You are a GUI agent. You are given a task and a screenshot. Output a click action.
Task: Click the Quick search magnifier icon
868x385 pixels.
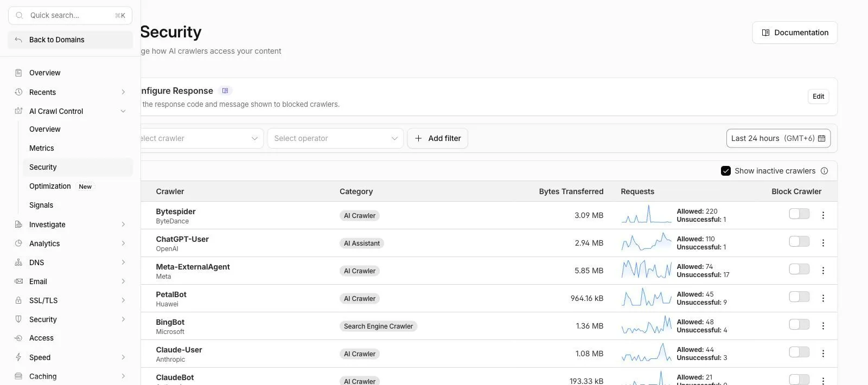[19, 16]
